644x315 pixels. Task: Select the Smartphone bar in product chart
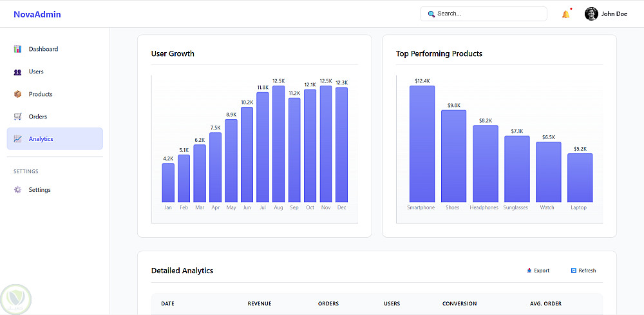coord(422,144)
